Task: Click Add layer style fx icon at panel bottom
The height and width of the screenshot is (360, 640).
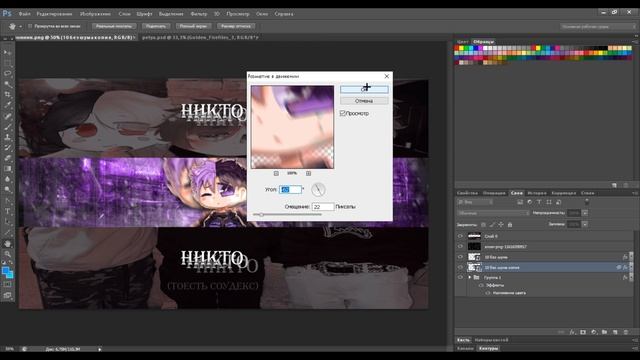Action: click(572, 332)
